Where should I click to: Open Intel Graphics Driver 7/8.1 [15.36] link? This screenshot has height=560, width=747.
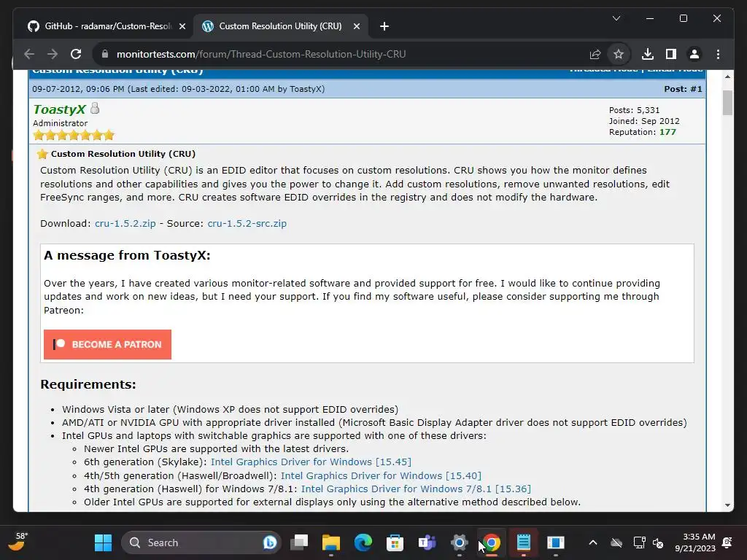pos(416,489)
